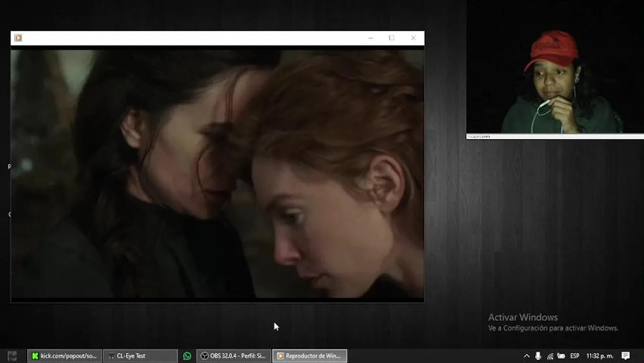Click the webcam preview window

coord(555,67)
